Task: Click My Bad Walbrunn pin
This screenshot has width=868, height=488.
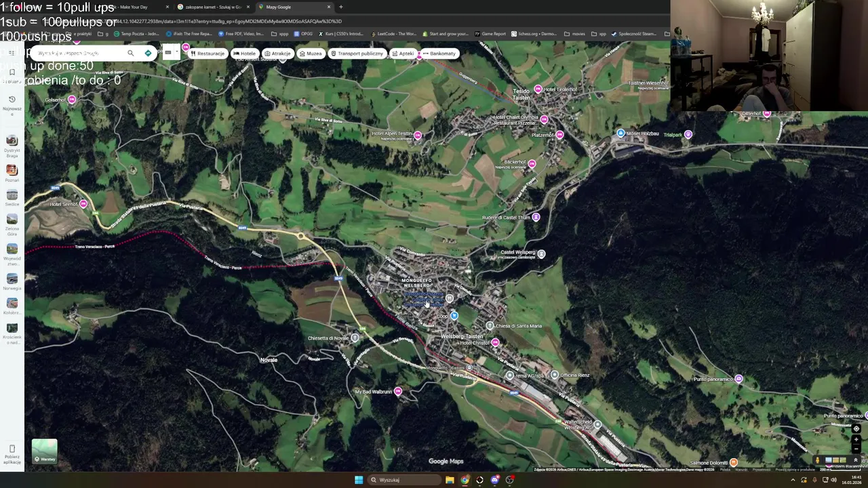Action: pyautogui.click(x=398, y=391)
